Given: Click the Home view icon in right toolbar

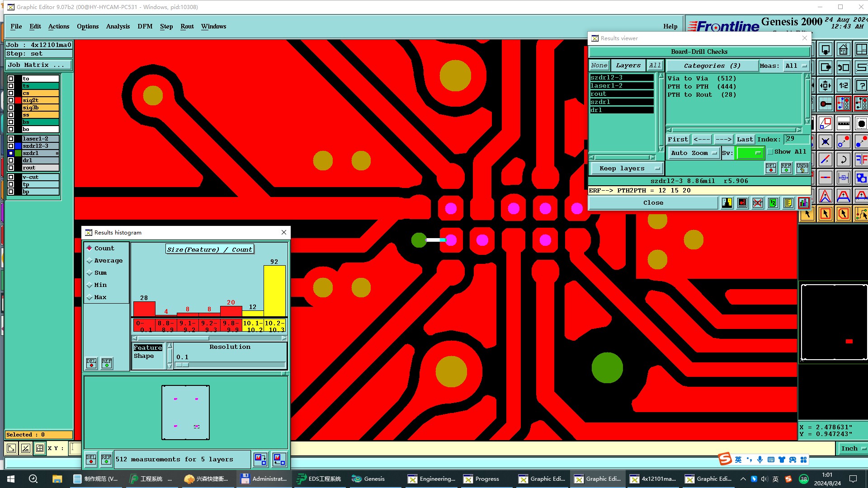Looking at the screenshot, I should click(843, 49).
